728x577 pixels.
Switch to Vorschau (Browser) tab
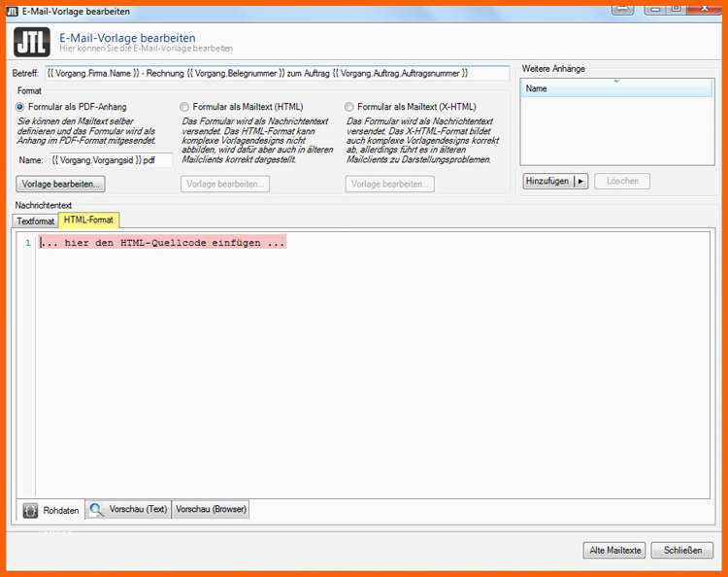211,509
